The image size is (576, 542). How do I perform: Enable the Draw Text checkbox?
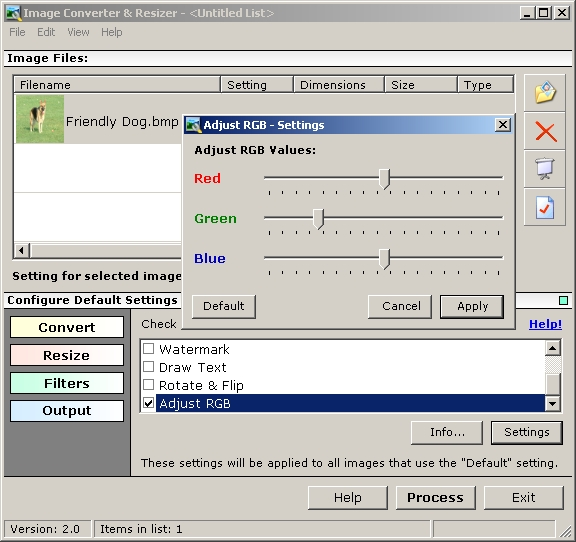click(x=148, y=367)
